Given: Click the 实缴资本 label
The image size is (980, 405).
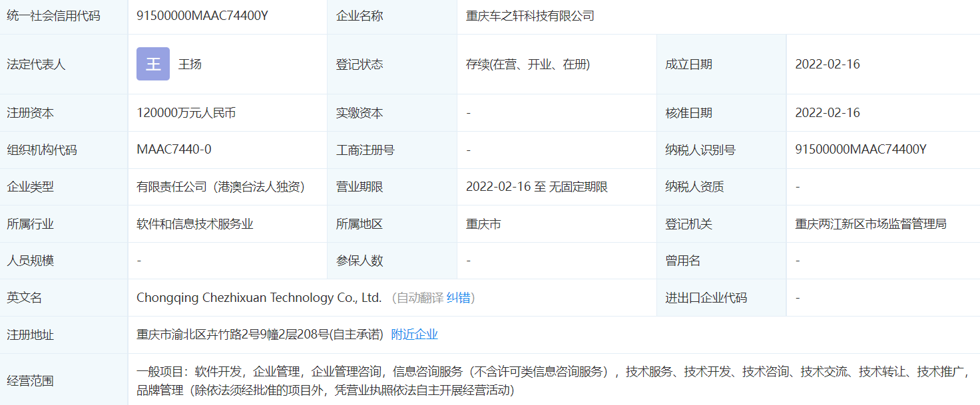Looking at the screenshot, I should [x=360, y=113].
